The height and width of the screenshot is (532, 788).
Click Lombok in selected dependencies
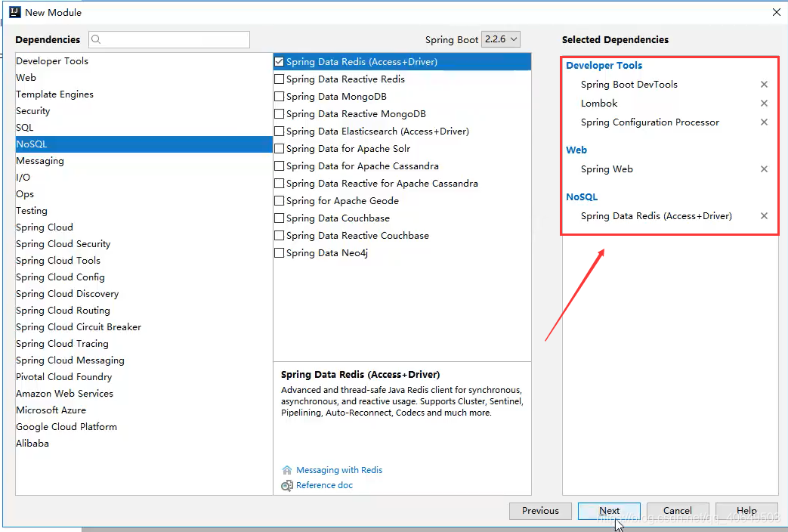point(599,103)
